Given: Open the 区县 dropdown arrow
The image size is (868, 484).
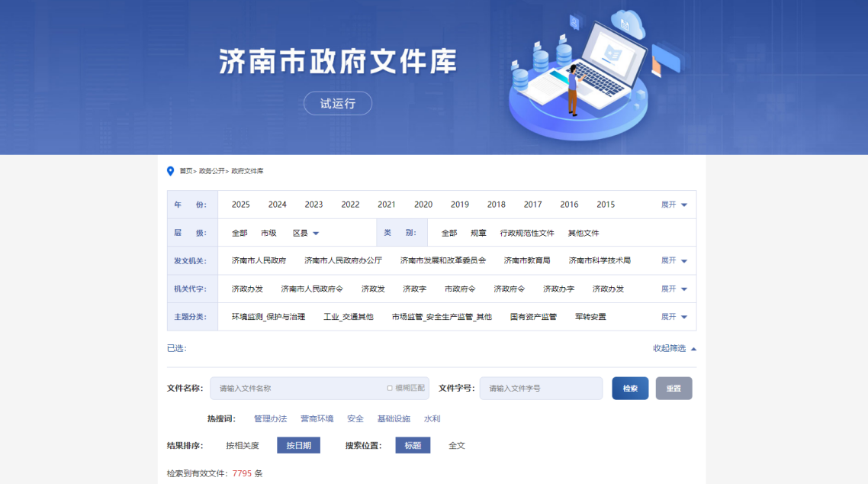Looking at the screenshot, I should coord(316,234).
